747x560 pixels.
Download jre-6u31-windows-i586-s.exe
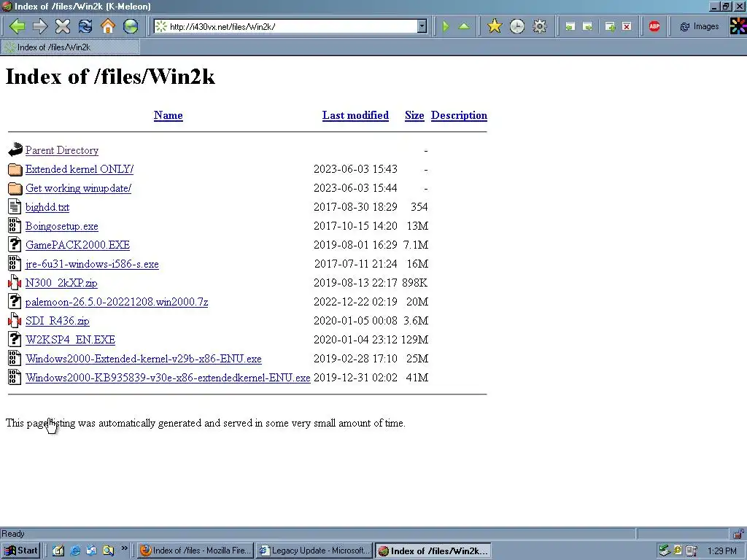(x=92, y=264)
